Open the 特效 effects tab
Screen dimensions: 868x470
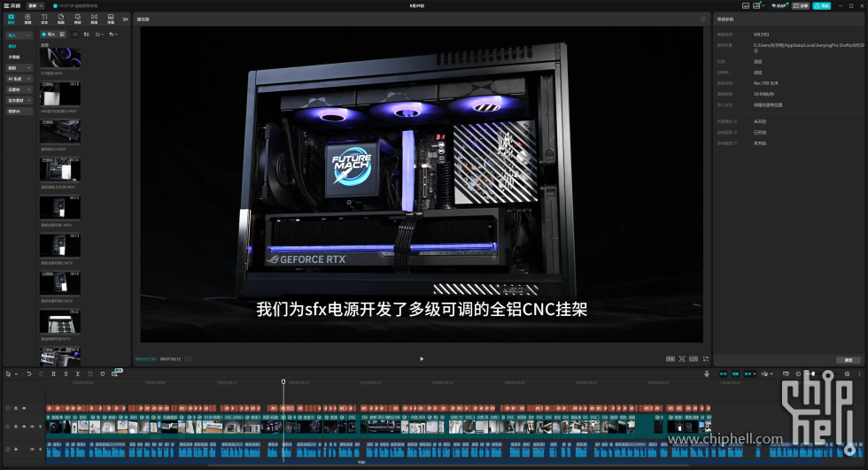pyautogui.click(x=78, y=19)
